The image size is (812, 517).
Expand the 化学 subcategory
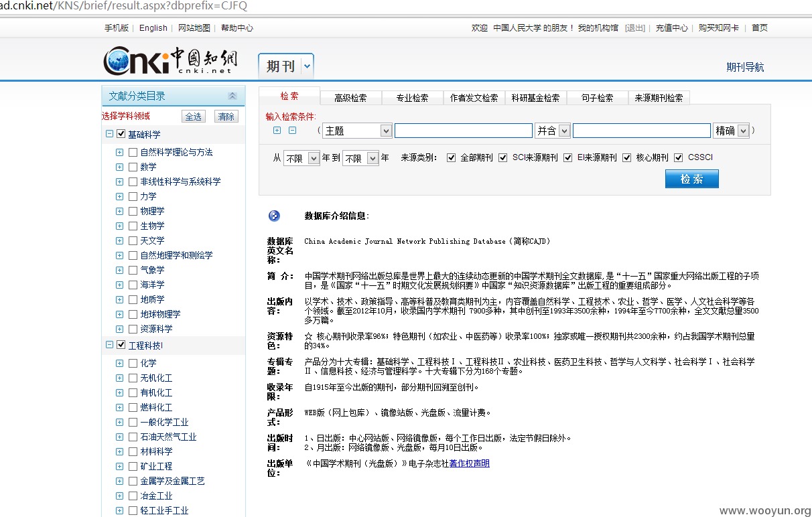[119, 363]
